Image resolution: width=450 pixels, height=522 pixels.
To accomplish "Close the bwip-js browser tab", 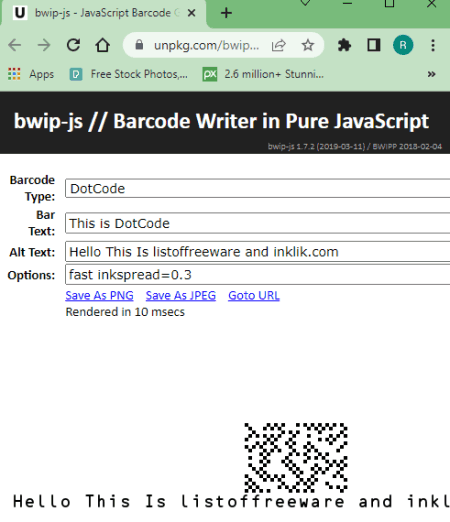I will pos(191,13).
